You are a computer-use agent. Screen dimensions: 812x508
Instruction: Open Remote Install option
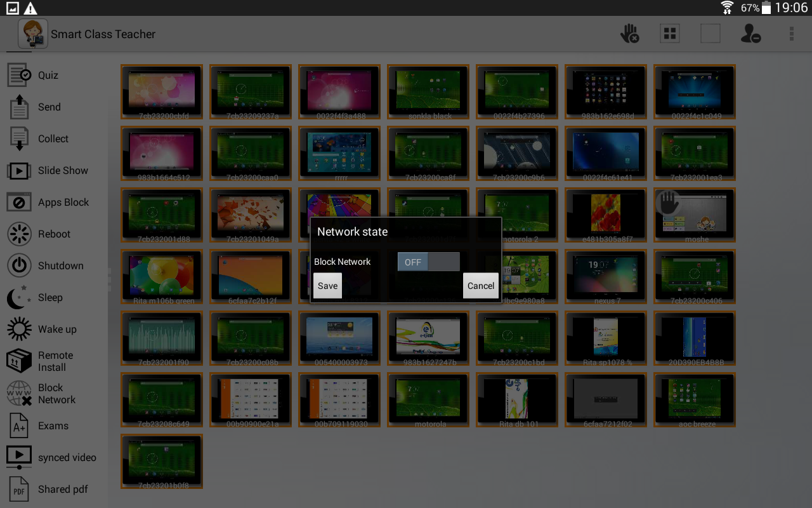pos(55,361)
